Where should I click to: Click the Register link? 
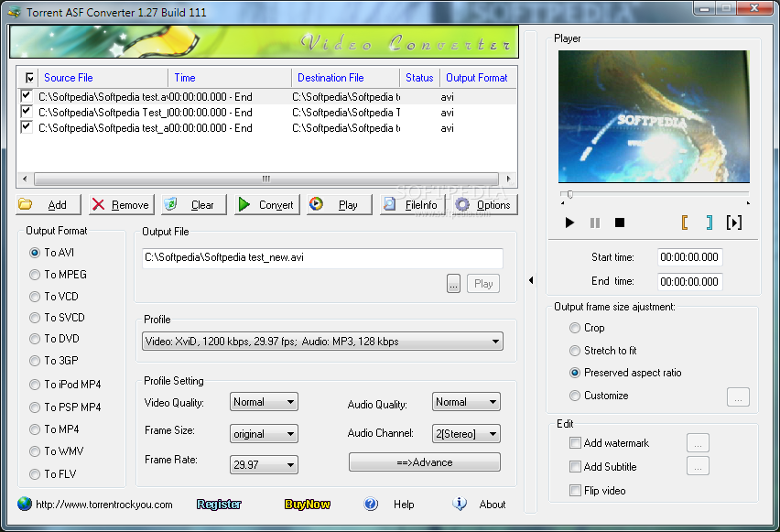[x=219, y=505]
